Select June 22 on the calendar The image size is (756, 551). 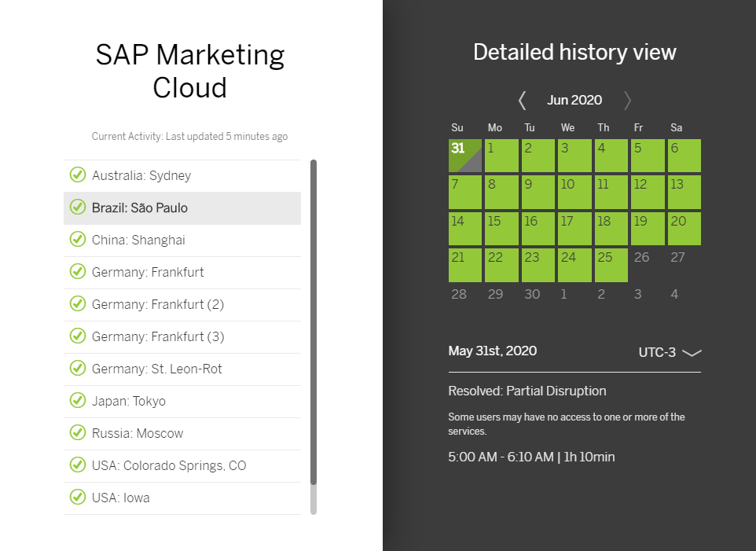501,265
